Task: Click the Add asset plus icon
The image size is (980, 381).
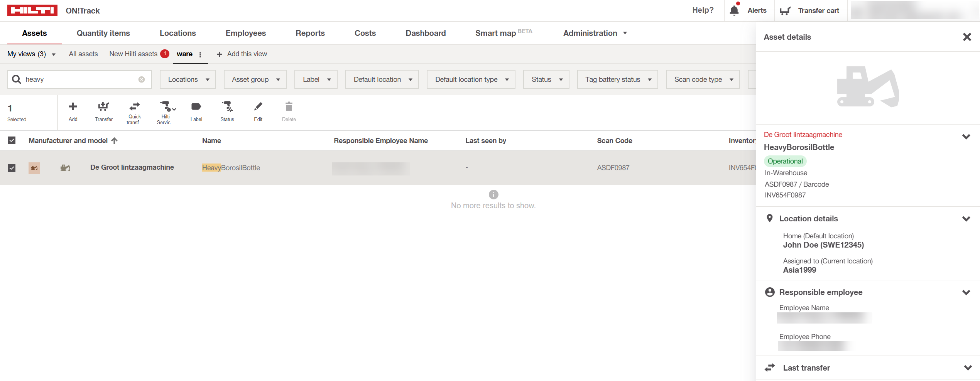Action: tap(73, 107)
